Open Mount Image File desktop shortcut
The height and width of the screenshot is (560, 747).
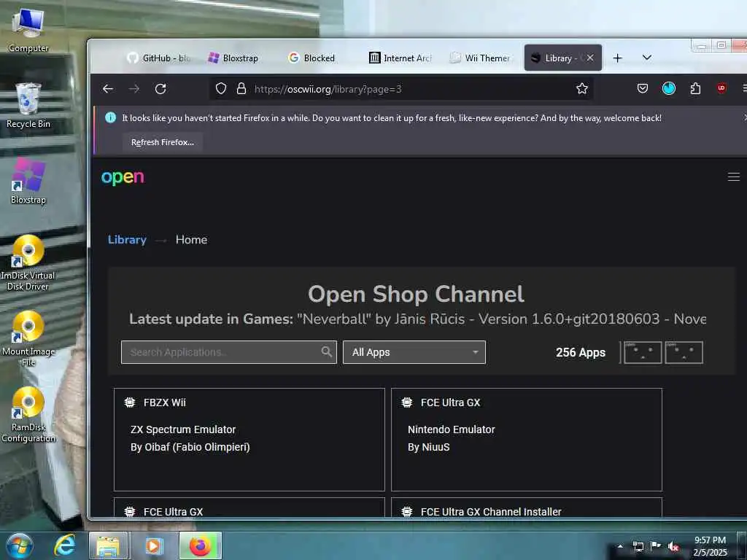[28, 339]
